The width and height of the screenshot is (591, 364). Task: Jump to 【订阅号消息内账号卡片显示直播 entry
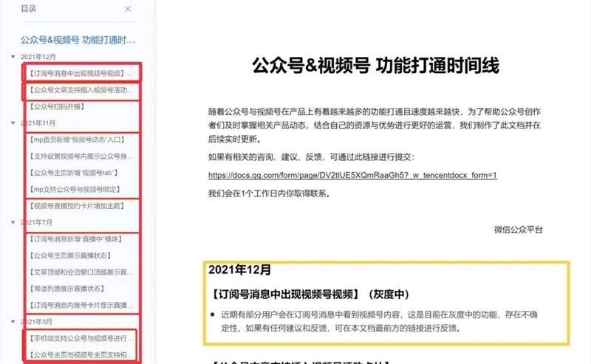point(81,306)
